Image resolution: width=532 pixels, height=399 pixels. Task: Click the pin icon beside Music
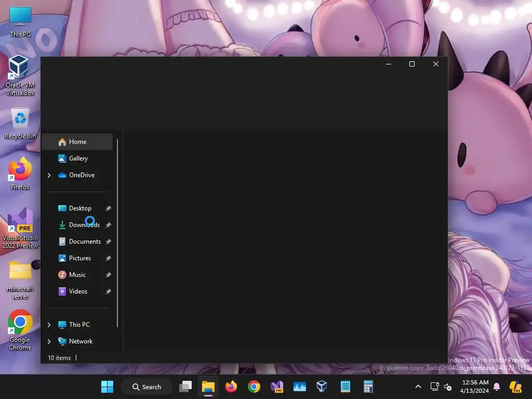108,275
